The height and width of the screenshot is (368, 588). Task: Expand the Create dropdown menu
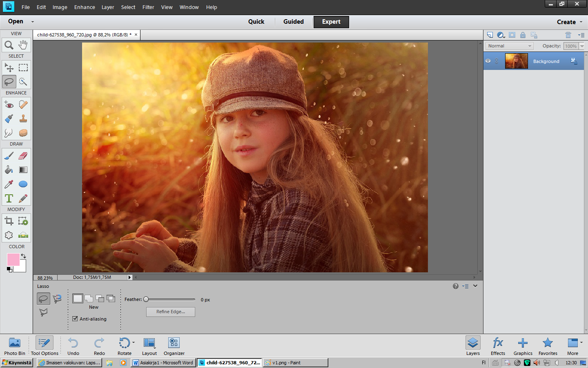coord(569,22)
